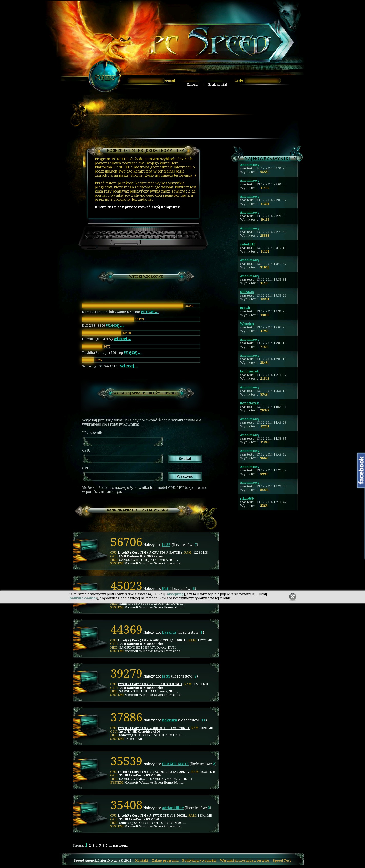Click the PC Speed logo banner
Image resolution: width=365 pixels, height=868 pixels.
click(219, 42)
